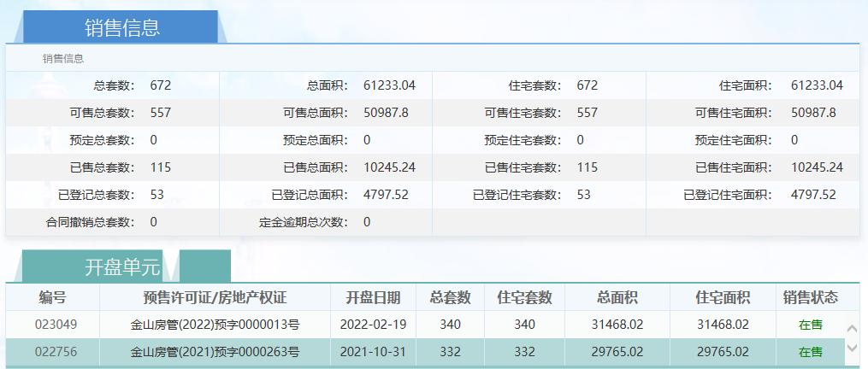Click the 预售许可证/房地产权证 column header

(215, 297)
